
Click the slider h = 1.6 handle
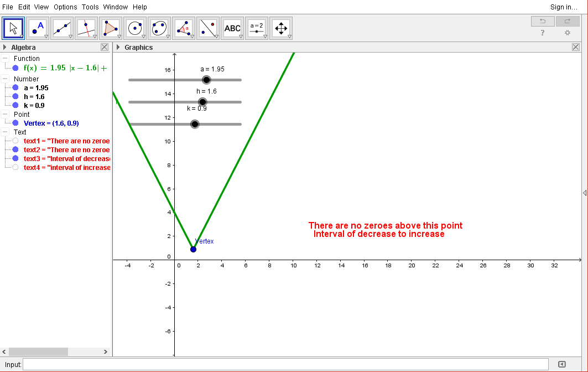202,102
